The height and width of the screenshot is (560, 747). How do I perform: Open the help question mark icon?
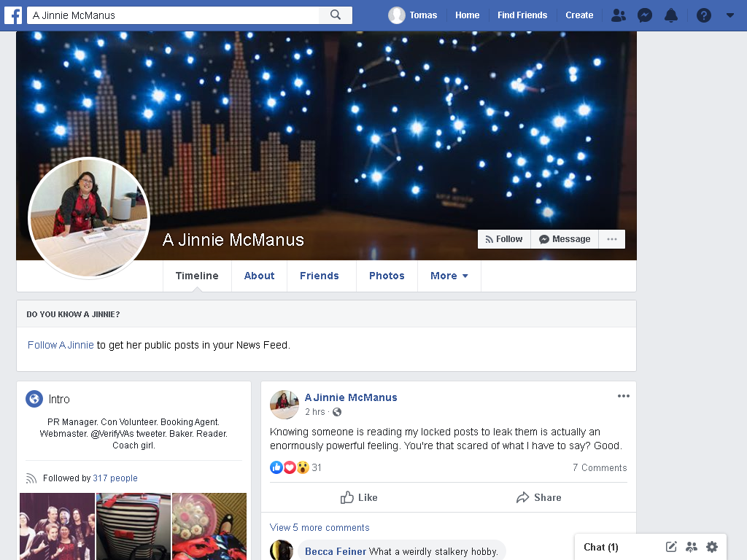tap(704, 15)
